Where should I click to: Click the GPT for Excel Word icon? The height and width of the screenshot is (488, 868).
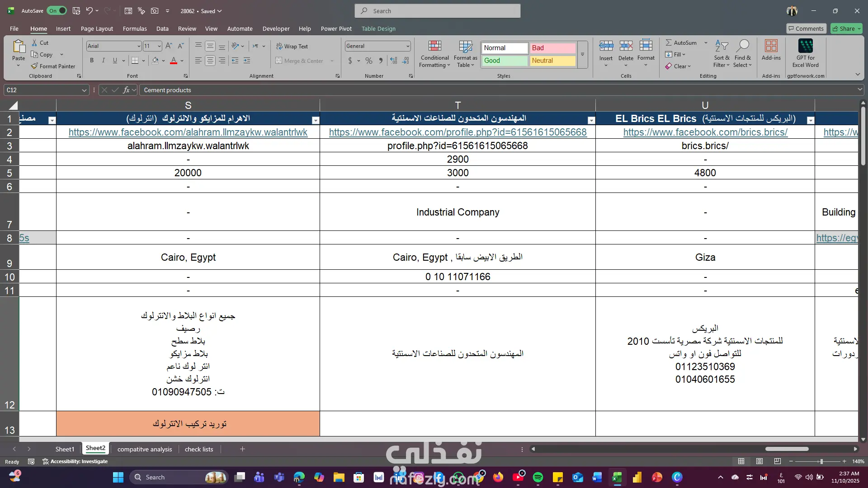805,47
